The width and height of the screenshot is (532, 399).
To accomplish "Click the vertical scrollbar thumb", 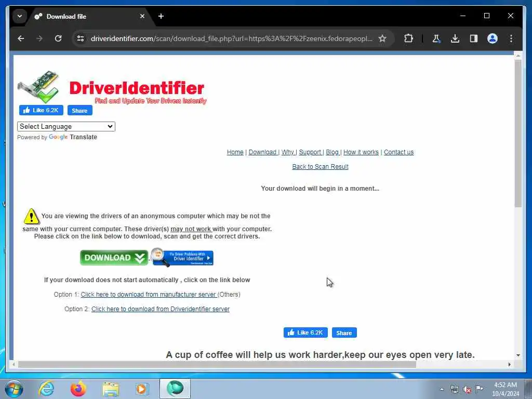I will pos(518,134).
